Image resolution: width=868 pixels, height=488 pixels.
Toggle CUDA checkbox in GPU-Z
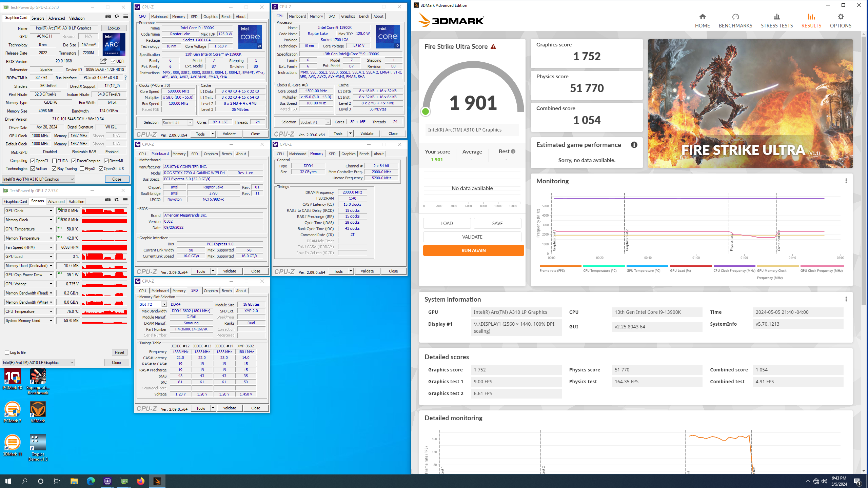point(54,161)
